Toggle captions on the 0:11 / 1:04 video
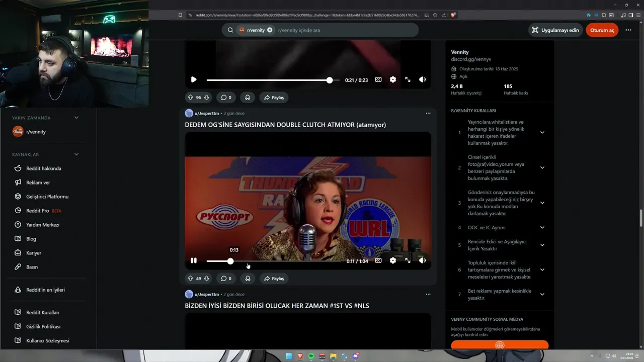The height and width of the screenshot is (362, 644). [x=378, y=260]
